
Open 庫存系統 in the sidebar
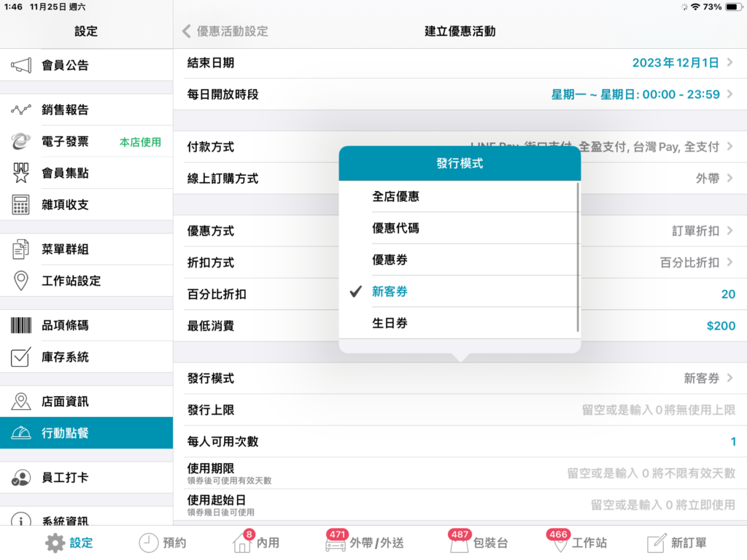pos(86,357)
